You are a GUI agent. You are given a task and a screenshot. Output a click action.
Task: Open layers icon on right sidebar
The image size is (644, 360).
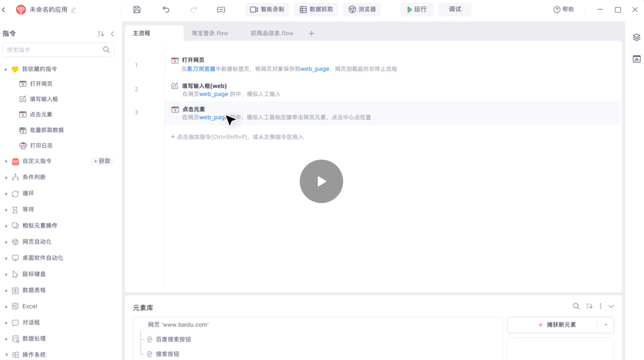pos(636,37)
